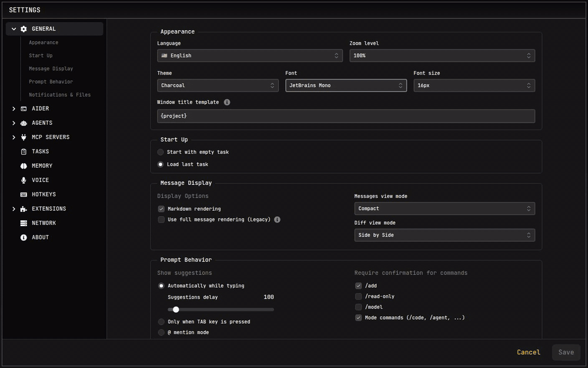Enable /model confirmation checkbox
588x368 pixels.
(x=359, y=307)
